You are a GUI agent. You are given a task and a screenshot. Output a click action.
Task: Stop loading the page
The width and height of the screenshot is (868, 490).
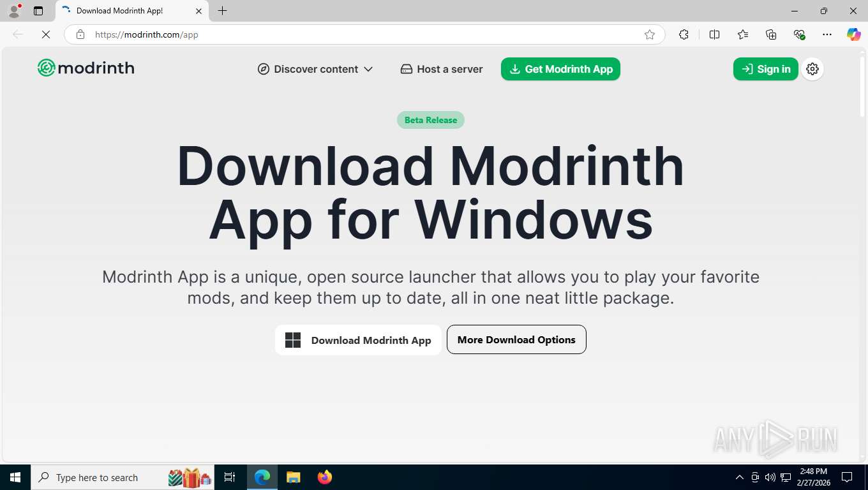pos(46,34)
